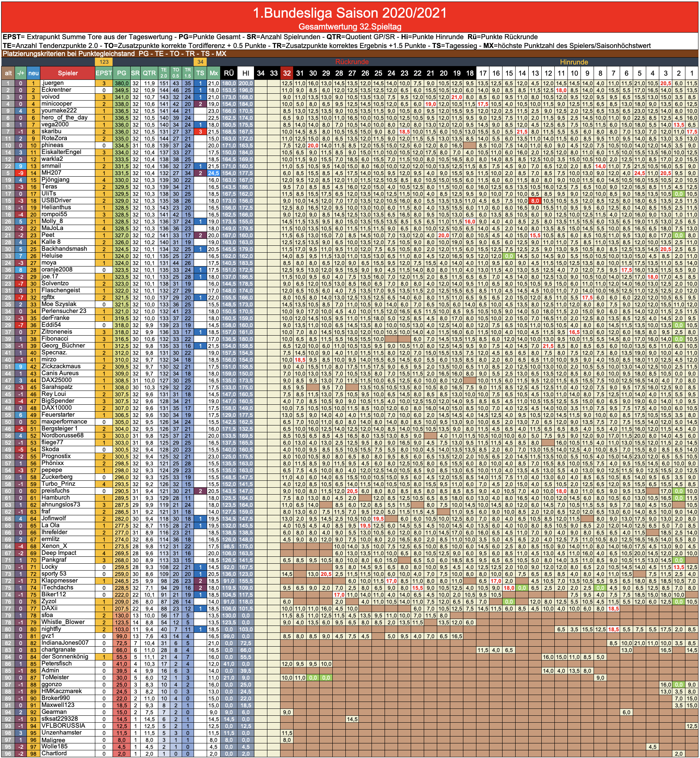
Task: Select player 'Moe Szyslak'
Action: click(68, 304)
